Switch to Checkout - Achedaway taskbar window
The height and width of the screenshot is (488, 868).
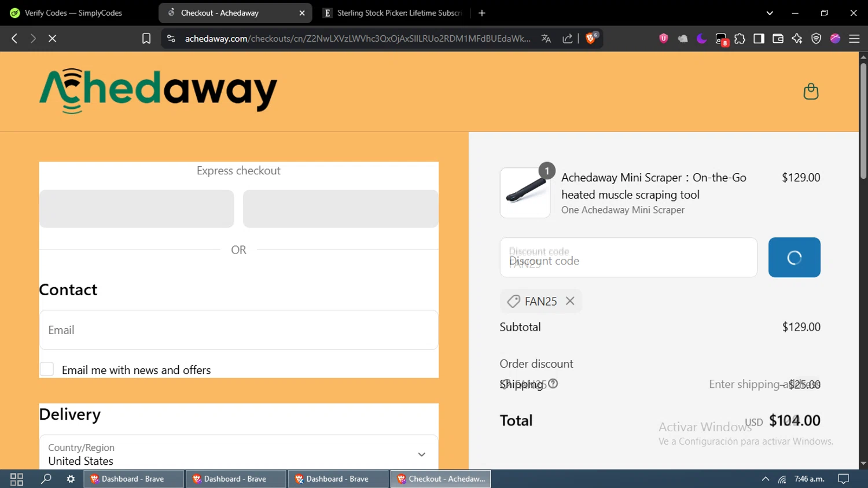[441, 479]
